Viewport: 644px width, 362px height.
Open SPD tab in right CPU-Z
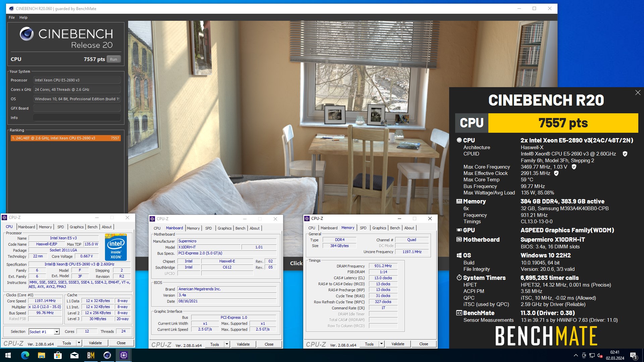(x=363, y=228)
